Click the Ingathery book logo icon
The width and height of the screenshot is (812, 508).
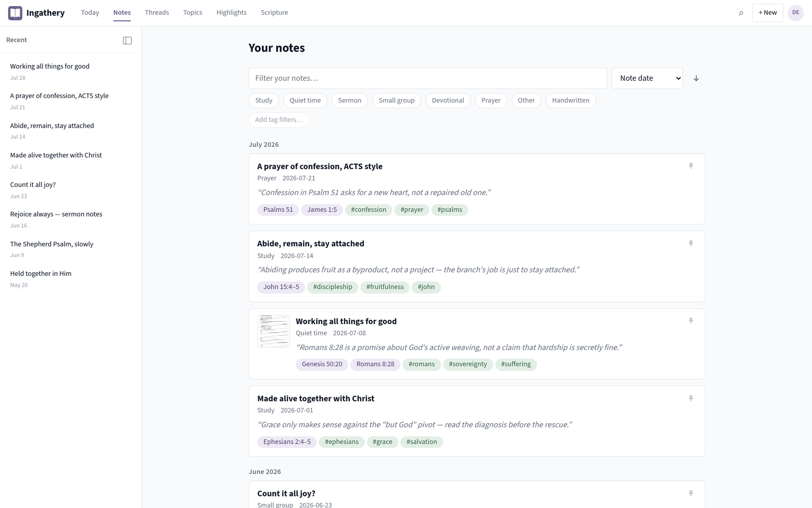click(15, 13)
